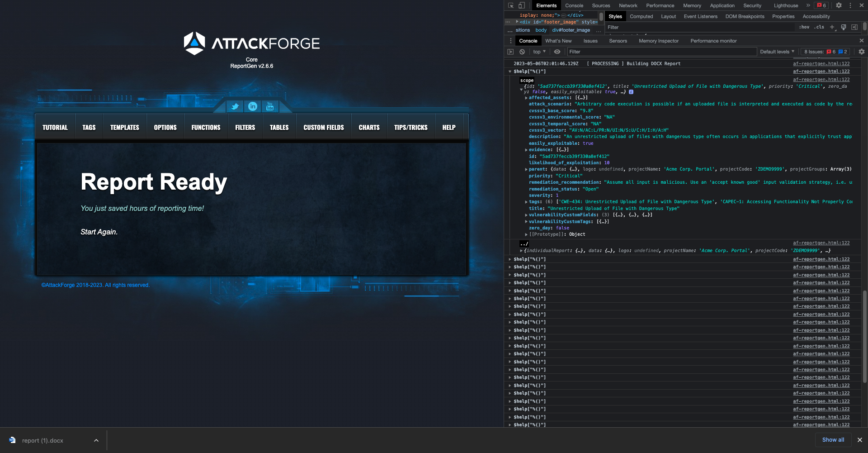Open AttackForge's LinkedIn page
868x453 pixels.
click(252, 107)
